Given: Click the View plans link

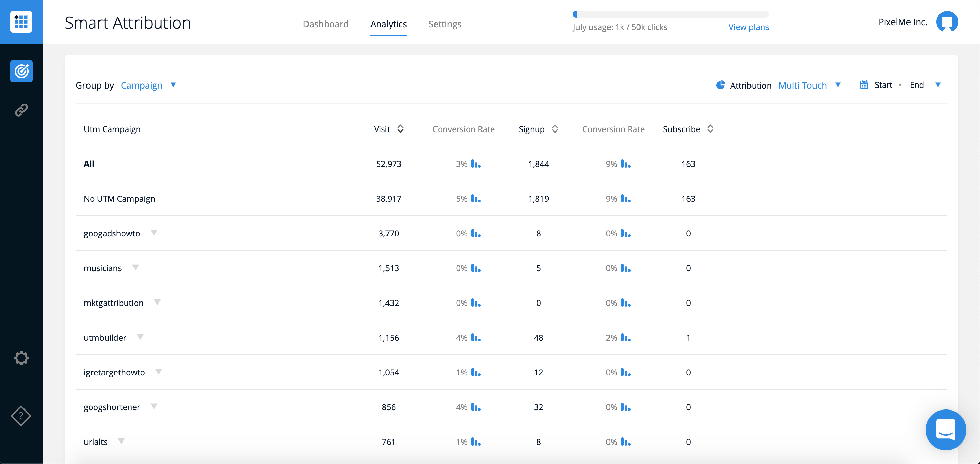Looking at the screenshot, I should pyautogui.click(x=748, y=27).
